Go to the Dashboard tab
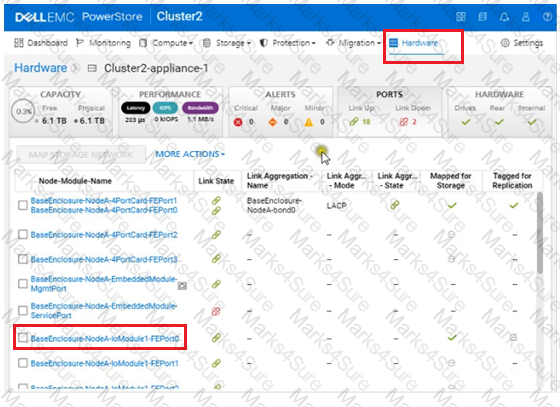 tap(41, 43)
